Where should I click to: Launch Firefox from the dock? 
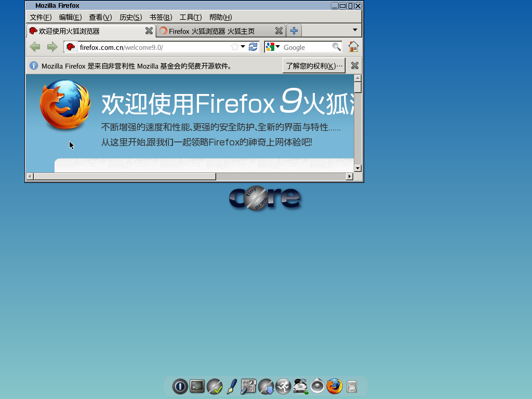click(x=335, y=387)
